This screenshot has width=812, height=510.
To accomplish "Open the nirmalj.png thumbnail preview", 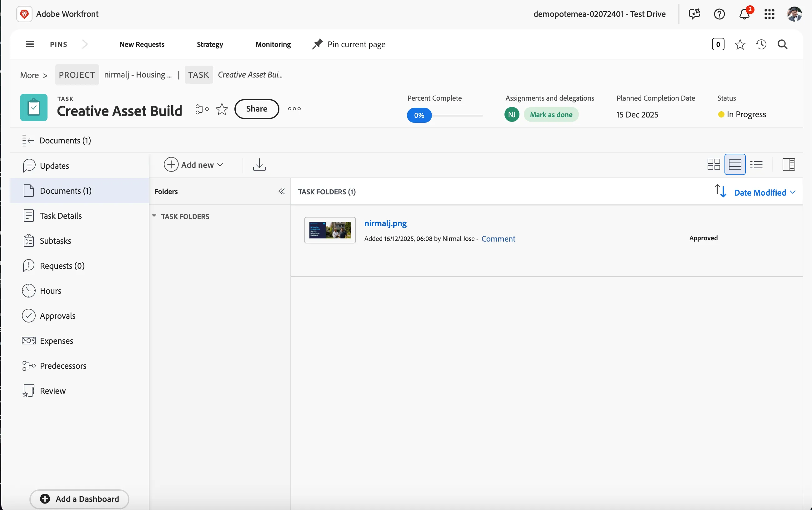I will 330,230.
